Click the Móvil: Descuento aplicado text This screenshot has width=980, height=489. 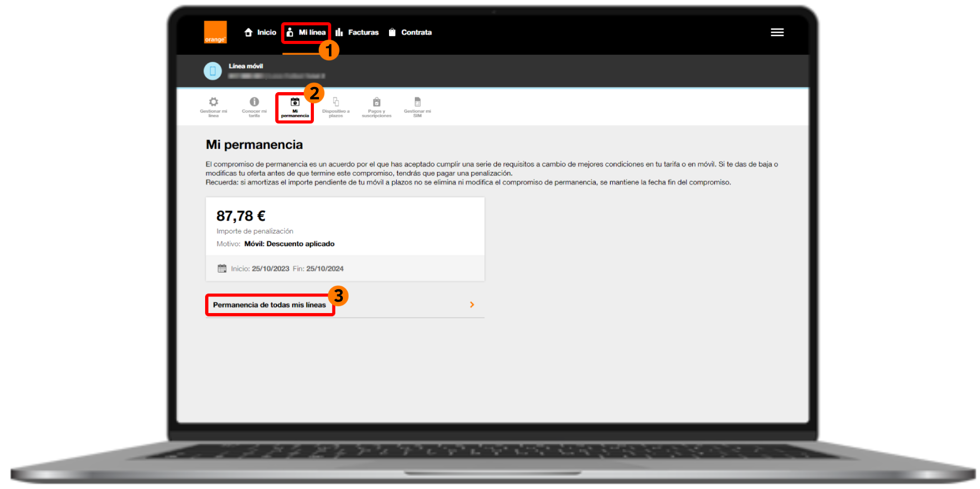coord(290,244)
